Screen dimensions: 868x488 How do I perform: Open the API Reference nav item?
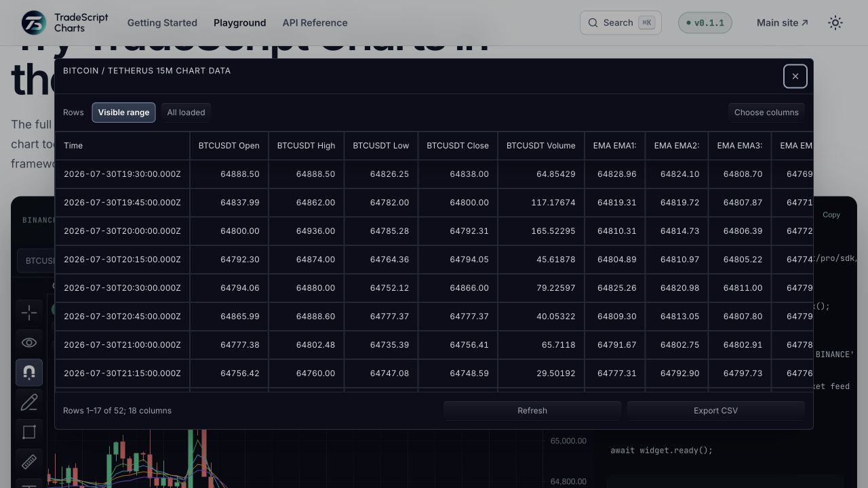click(x=315, y=22)
